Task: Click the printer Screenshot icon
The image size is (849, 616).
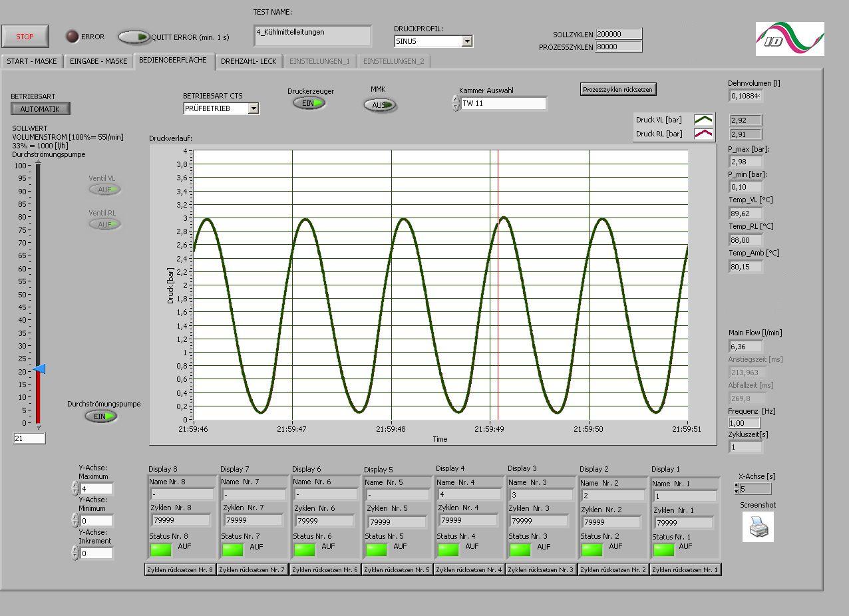Action: (x=759, y=527)
